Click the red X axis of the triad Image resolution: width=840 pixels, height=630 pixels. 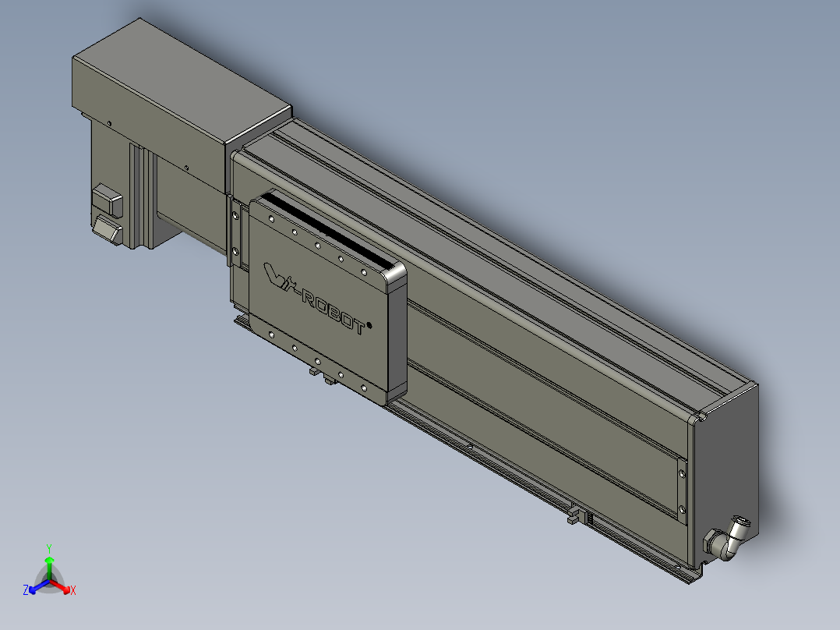click(x=64, y=588)
